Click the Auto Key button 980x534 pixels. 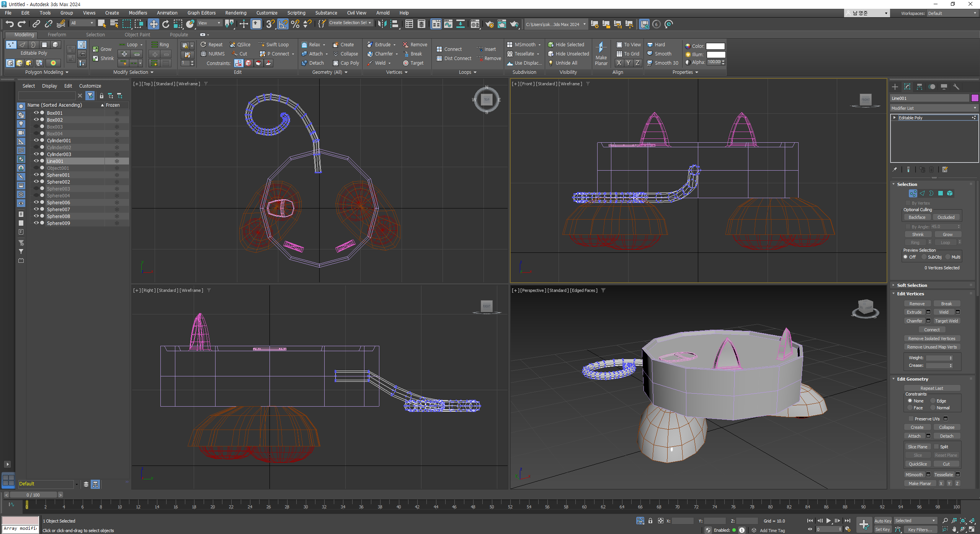tap(883, 521)
